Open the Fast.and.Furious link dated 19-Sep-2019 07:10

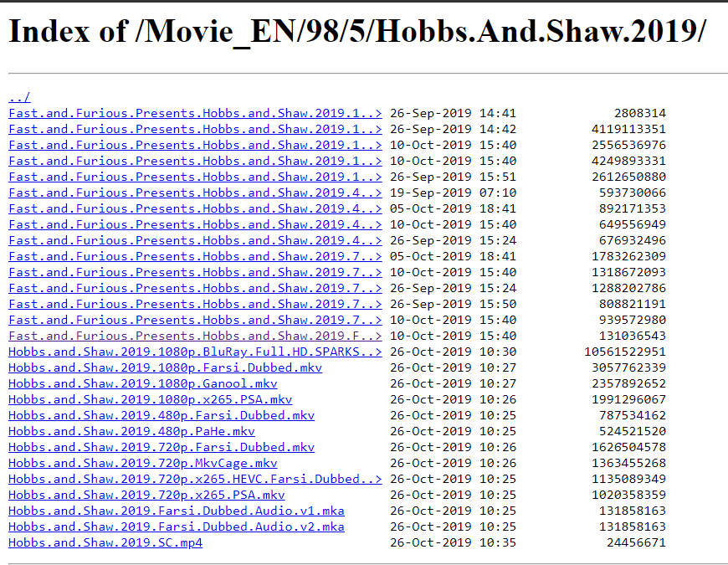click(195, 193)
